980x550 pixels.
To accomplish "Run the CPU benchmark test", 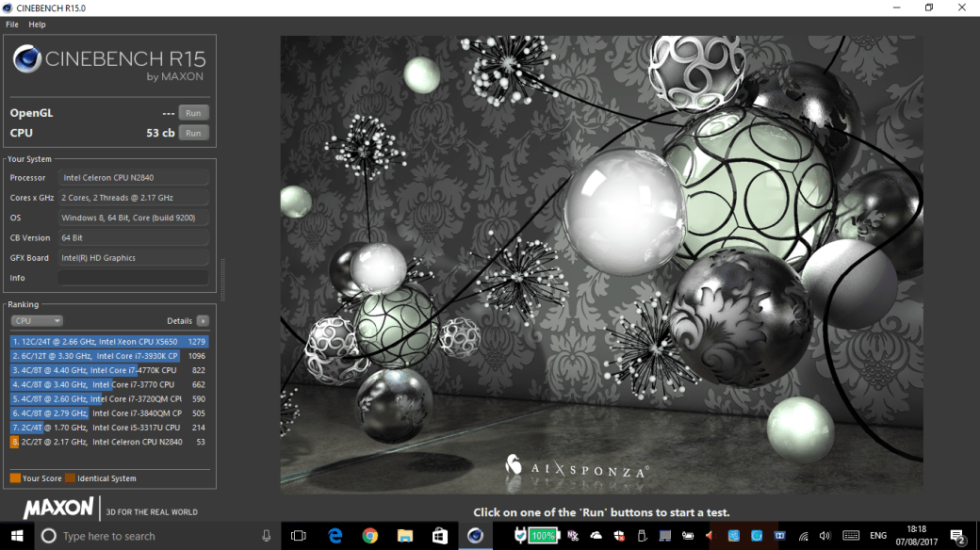I will coord(192,133).
